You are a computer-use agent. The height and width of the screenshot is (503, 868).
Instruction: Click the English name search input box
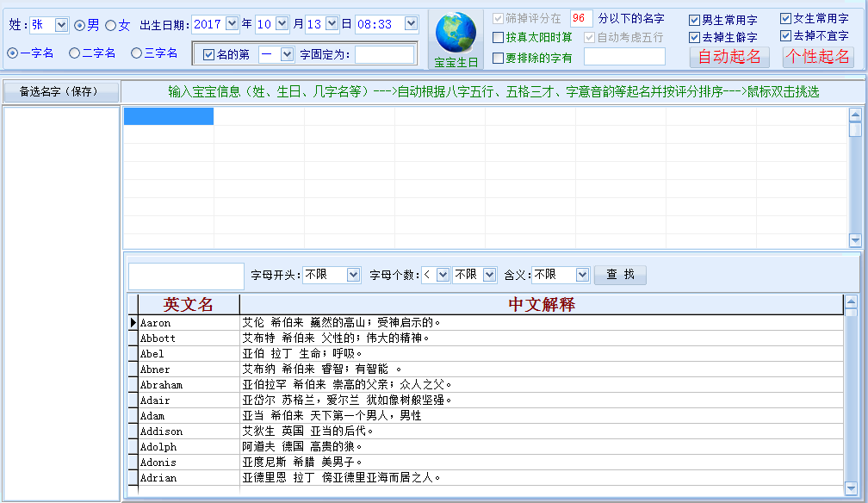(186, 276)
